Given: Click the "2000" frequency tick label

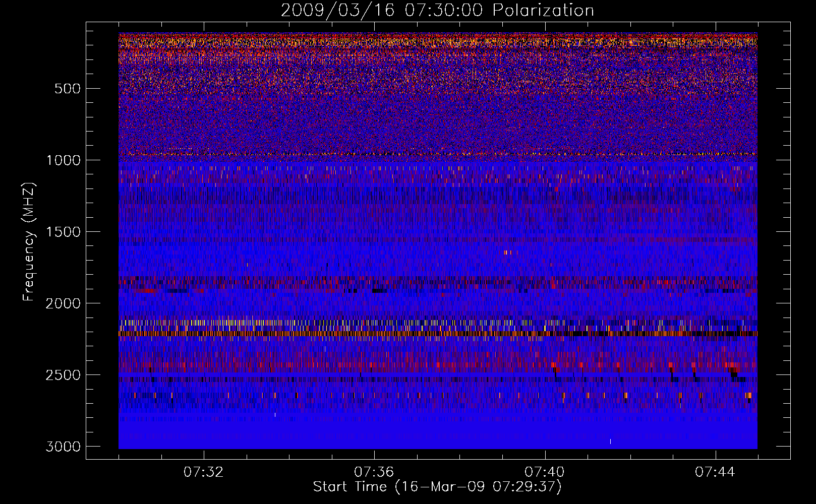Looking at the screenshot, I should 63,303.
